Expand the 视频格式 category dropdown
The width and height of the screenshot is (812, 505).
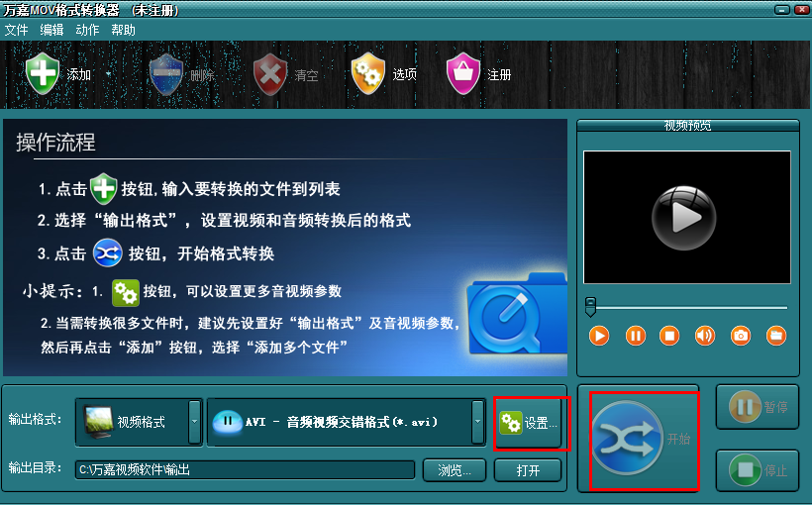(195, 422)
